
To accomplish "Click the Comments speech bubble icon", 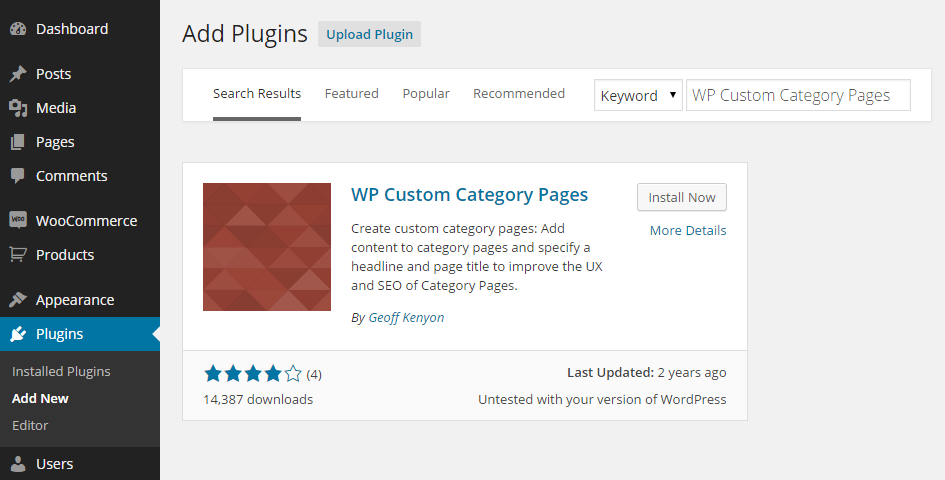I will (18, 176).
